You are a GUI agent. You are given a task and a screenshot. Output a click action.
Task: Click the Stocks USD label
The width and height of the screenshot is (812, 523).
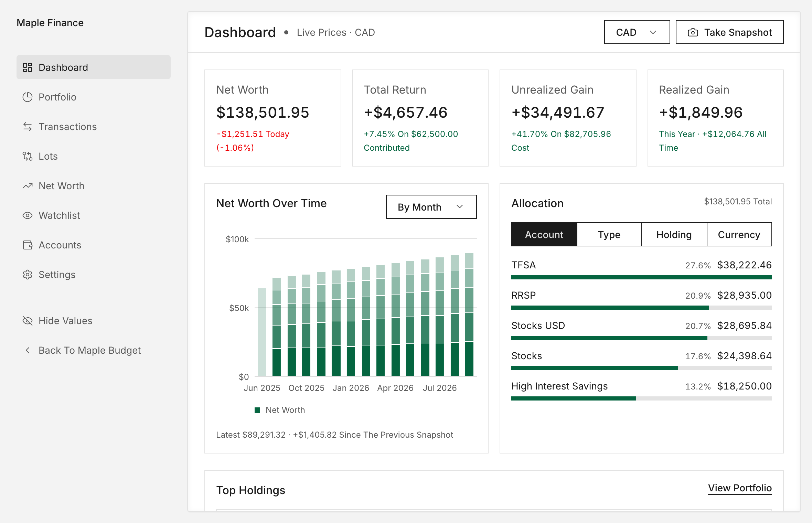538,325
